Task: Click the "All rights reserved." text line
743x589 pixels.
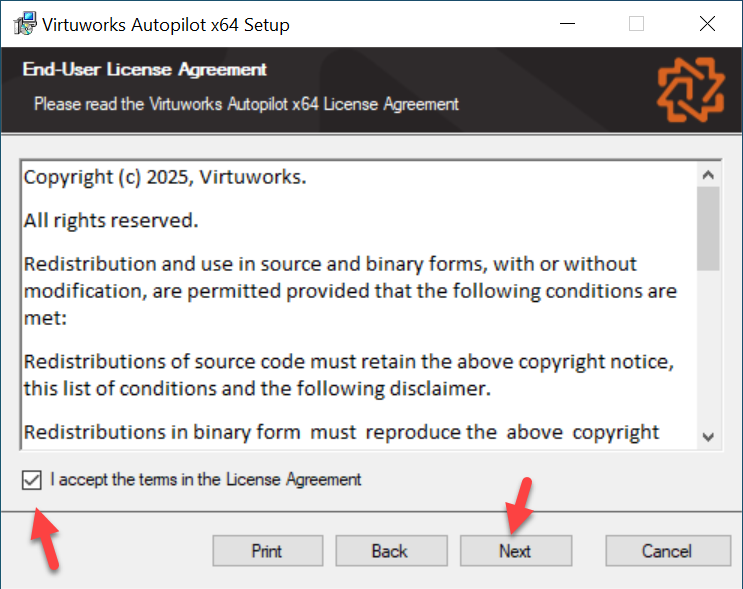Action: tap(111, 220)
